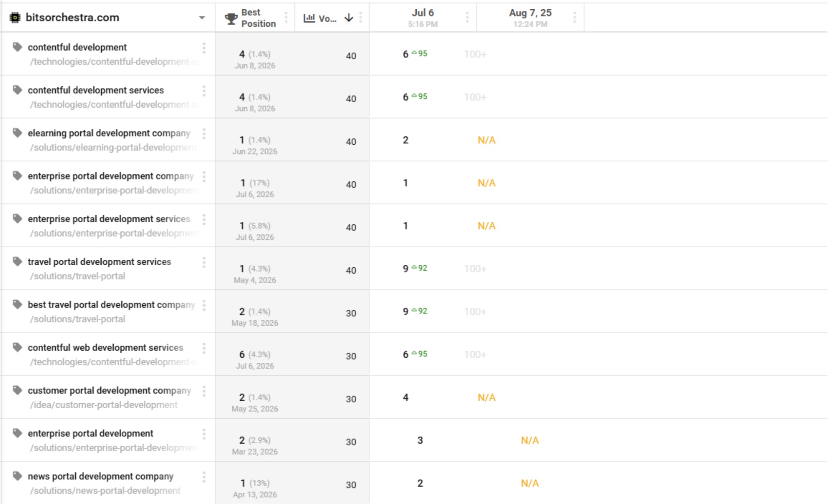This screenshot has height=504, width=835.
Task: Open options menu for contentful development services
Action: 204,91
